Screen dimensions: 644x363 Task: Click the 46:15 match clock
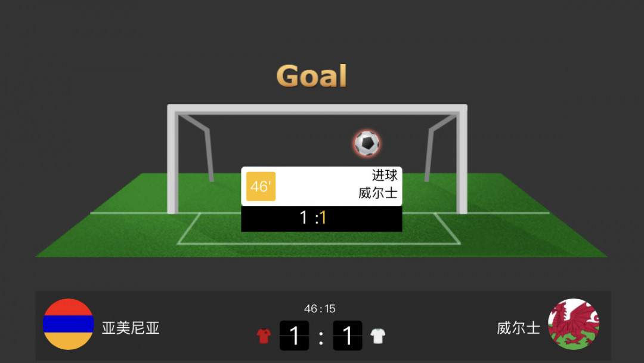click(x=320, y=308)
